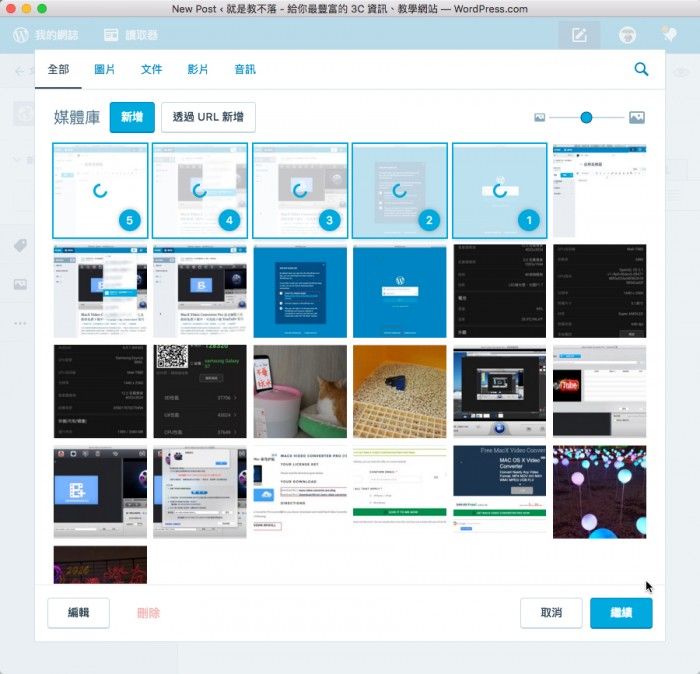
Task: Open the 讀取器 reader icon
Action: coord(111,35)
